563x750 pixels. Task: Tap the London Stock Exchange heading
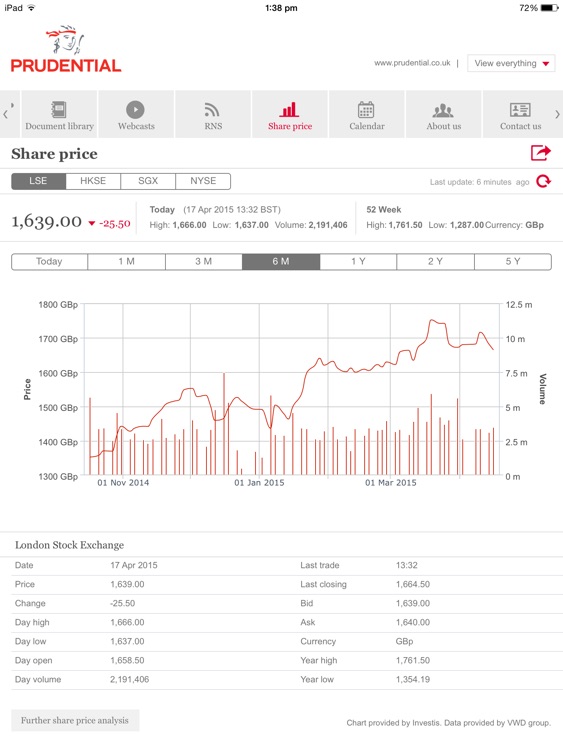coord(69,545)
